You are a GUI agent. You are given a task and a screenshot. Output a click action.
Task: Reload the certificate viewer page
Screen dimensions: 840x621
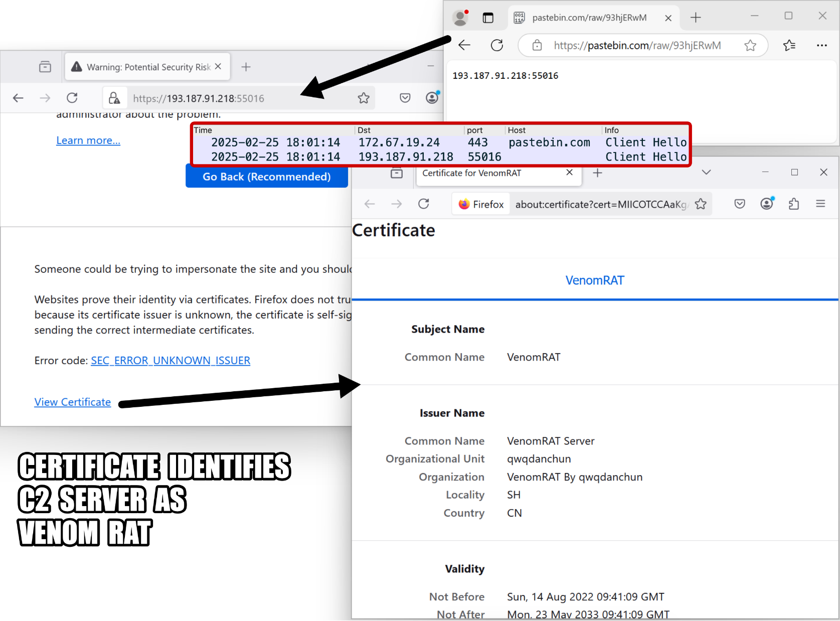click(x=424, y=204)
